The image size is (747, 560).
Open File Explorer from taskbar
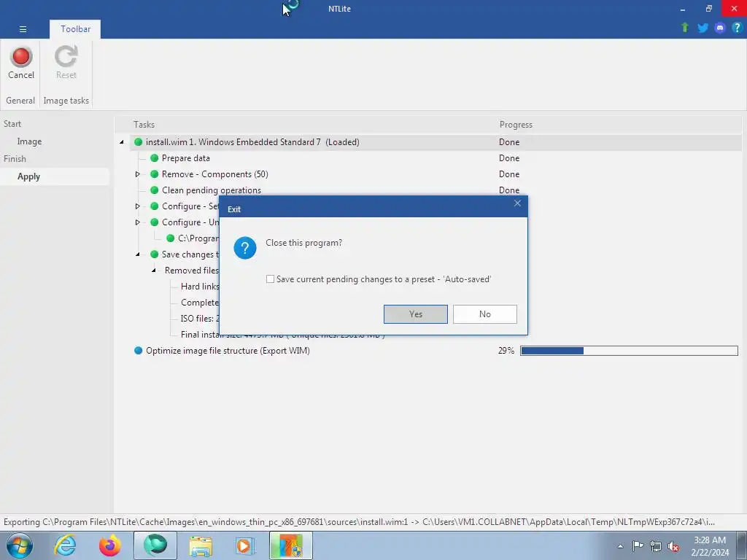point(201,545)
